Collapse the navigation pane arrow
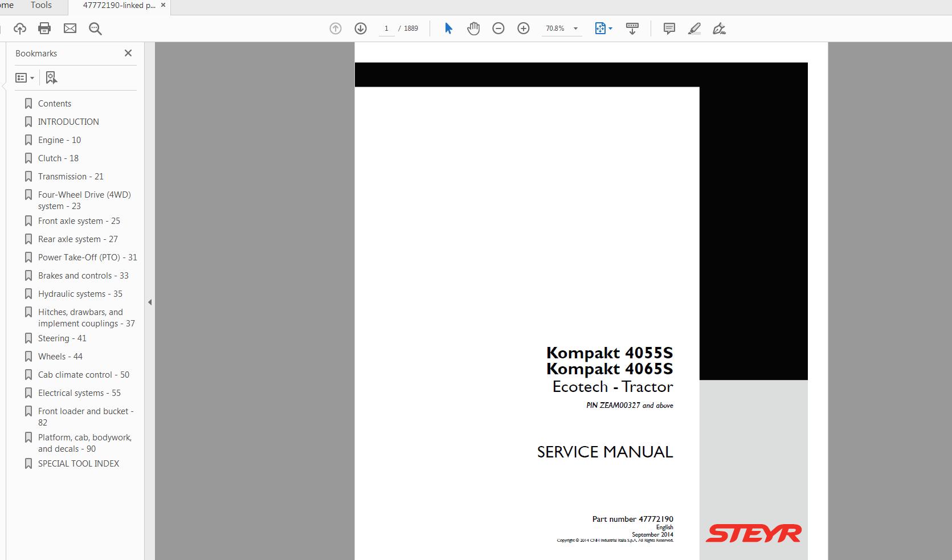This screenshot has height=560, width=952. (150, 302)
